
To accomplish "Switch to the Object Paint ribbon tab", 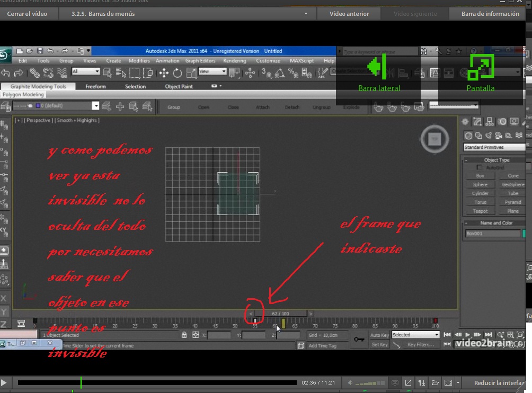I will click(179, 86).
